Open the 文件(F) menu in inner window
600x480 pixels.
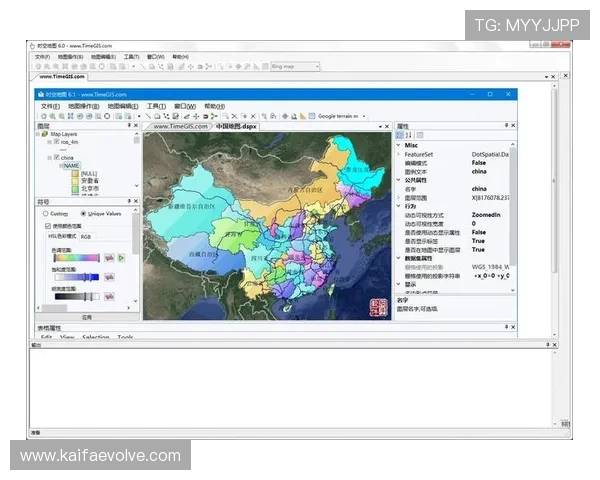click(x=50, y=106)
